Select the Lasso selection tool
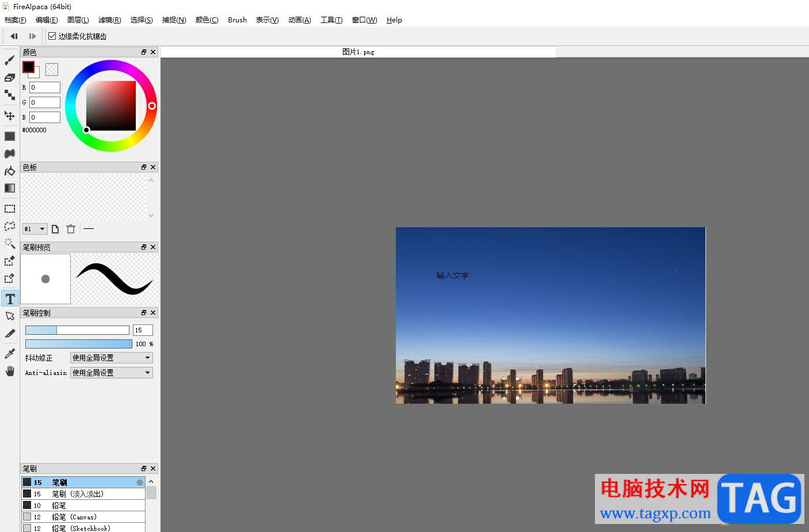Screen dimensions: 809x532 pyautogui.click(x=10, y=226)
